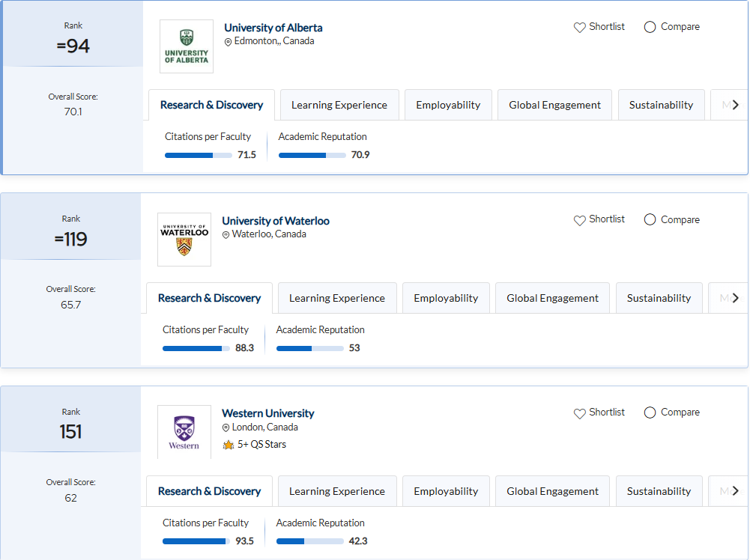The width and height of the screenshot is (750, 560).
Task: Open Learning Experience tab for University of Alberta
Action: 339,105
